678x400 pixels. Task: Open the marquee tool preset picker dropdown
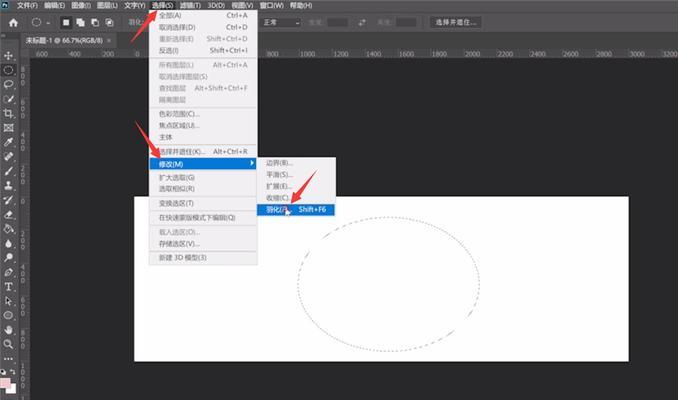tap(48, 23)
